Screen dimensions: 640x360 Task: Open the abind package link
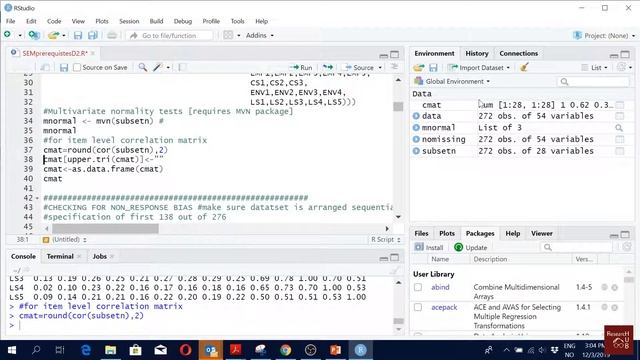440,287
